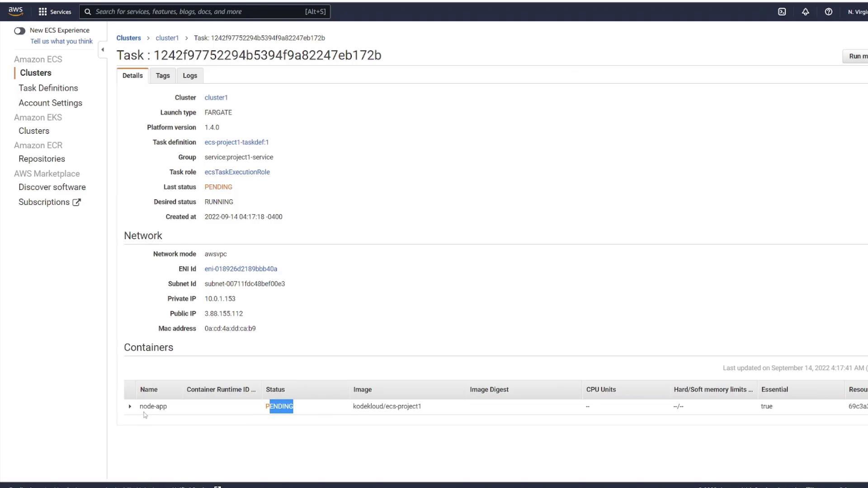868x488 pixels.
Task: Click the Mac address value 0a:cd:4a:dd:ca:b9
Action: pos(230,328)
